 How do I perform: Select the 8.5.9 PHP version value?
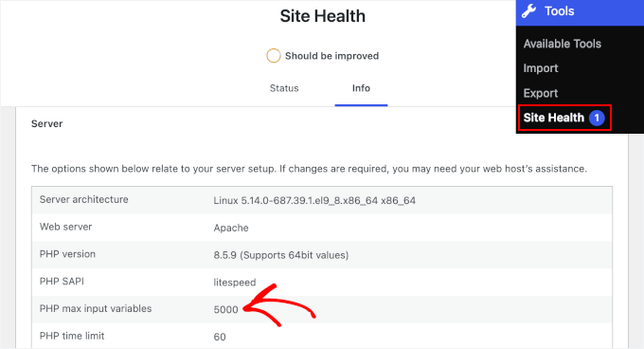point(281,255)
